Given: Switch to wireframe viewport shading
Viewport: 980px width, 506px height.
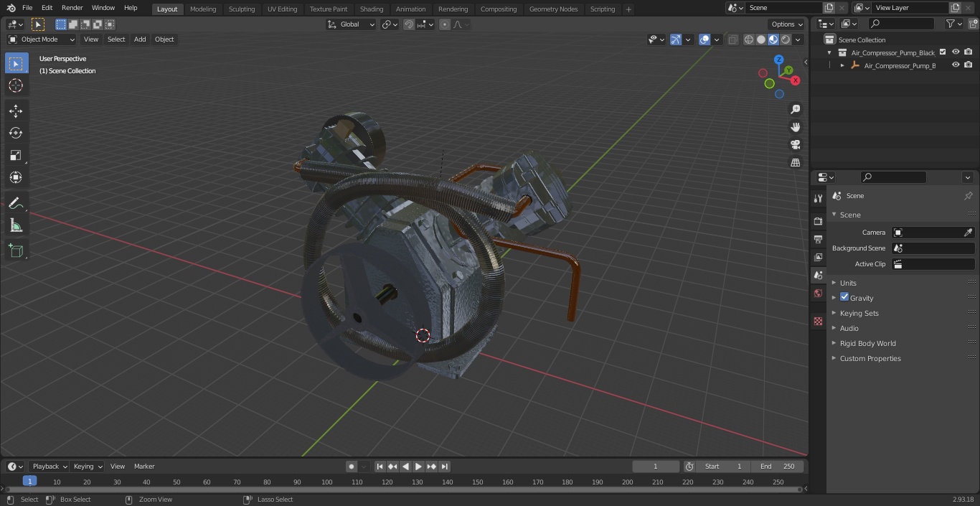Looking at the screenshot, I should (749, 39).
